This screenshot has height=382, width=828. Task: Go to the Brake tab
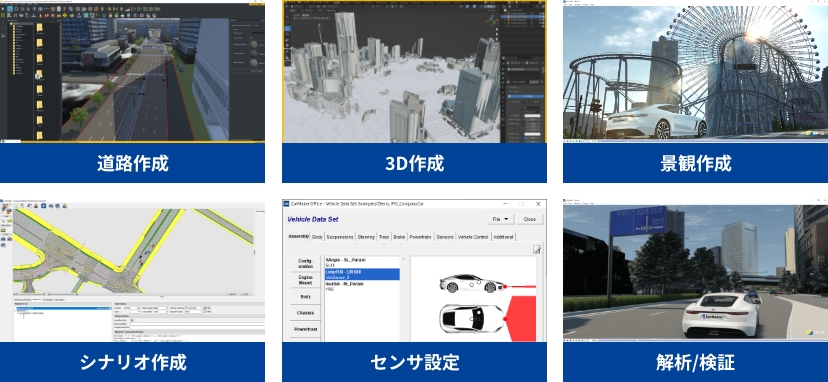click(399, 237)
